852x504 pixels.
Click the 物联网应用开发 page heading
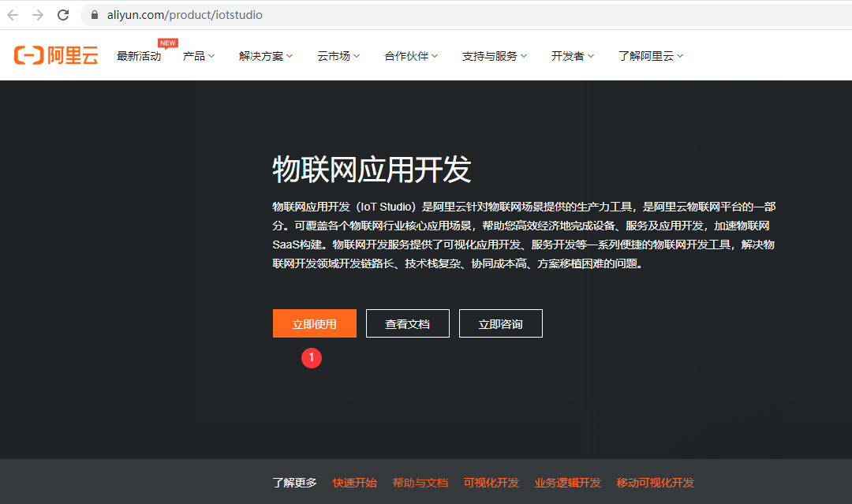pos(372,170)
